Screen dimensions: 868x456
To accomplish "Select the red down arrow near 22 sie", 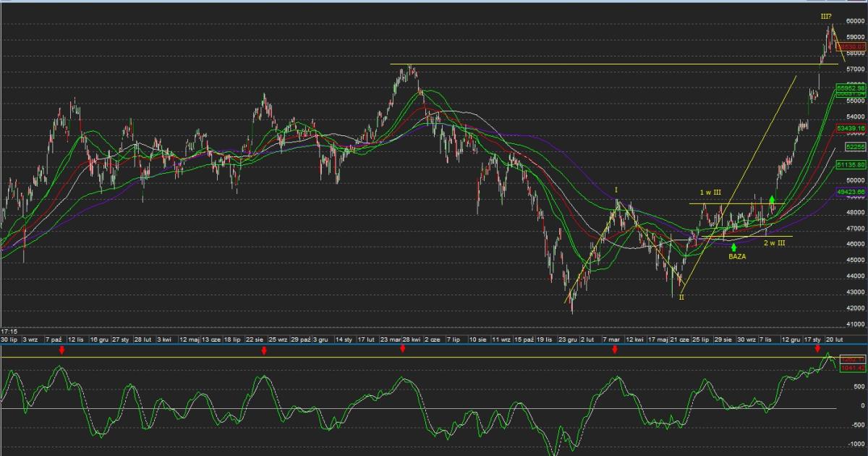I will 264,350.
